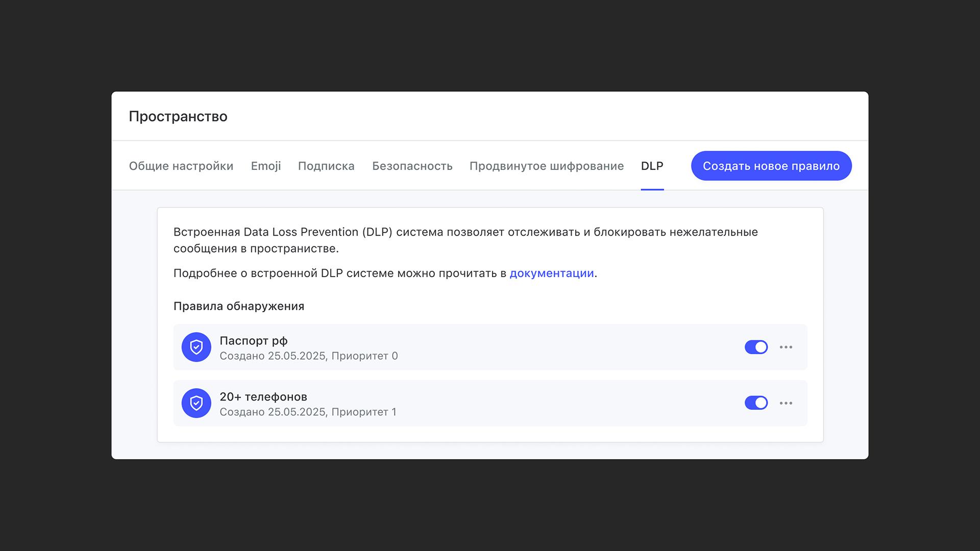Open three-dots menu for Паспорт рф rule

pos(786,347)
